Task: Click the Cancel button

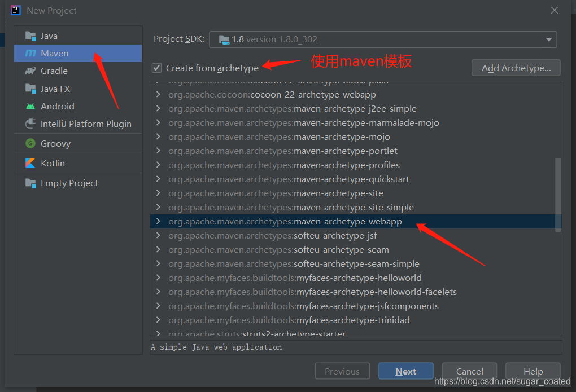Action: tap(469, 371)
